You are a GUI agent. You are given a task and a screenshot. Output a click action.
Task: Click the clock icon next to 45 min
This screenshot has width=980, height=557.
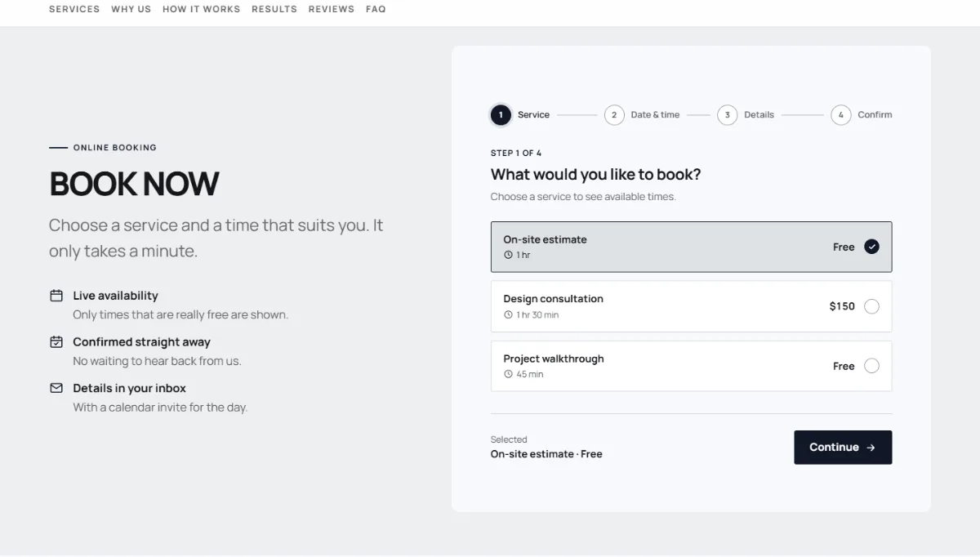(x=508, y=374)
